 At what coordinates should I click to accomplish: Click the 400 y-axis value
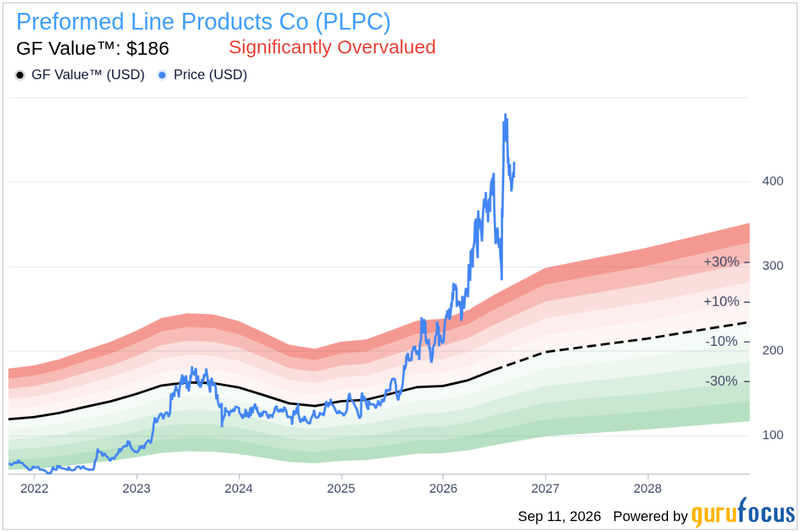tap(773, 181)
